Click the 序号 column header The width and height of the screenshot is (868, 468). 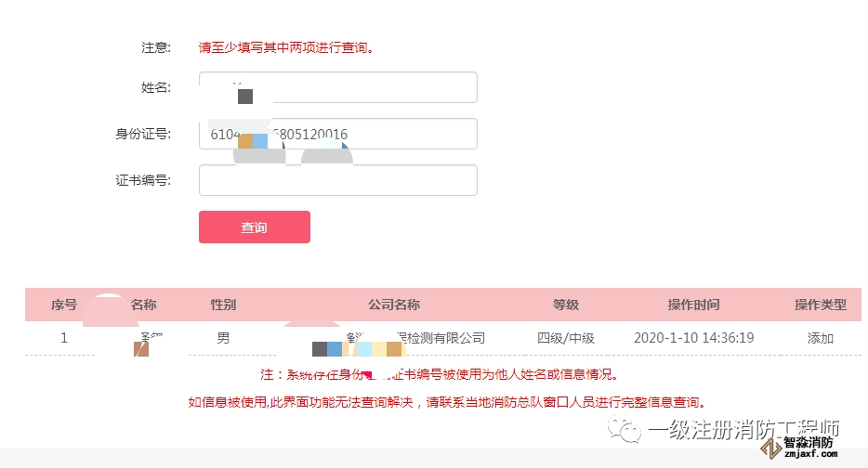point(64,305)
